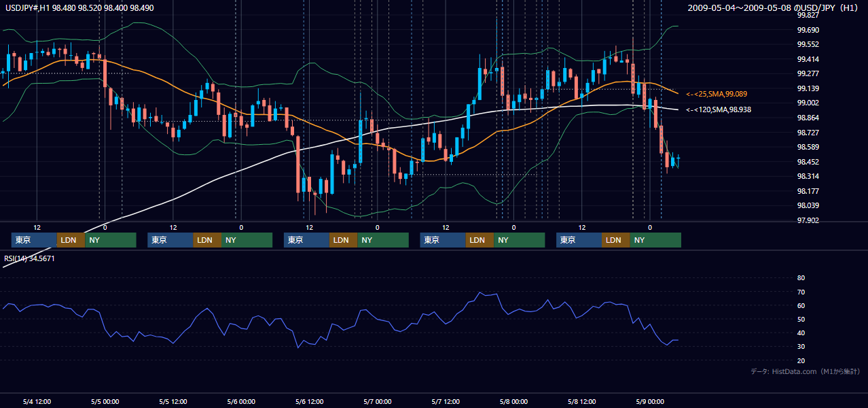Viewport: 868px width, 408px height.
Task: Click the 98.589 price axis label
Action: [808, 147]
